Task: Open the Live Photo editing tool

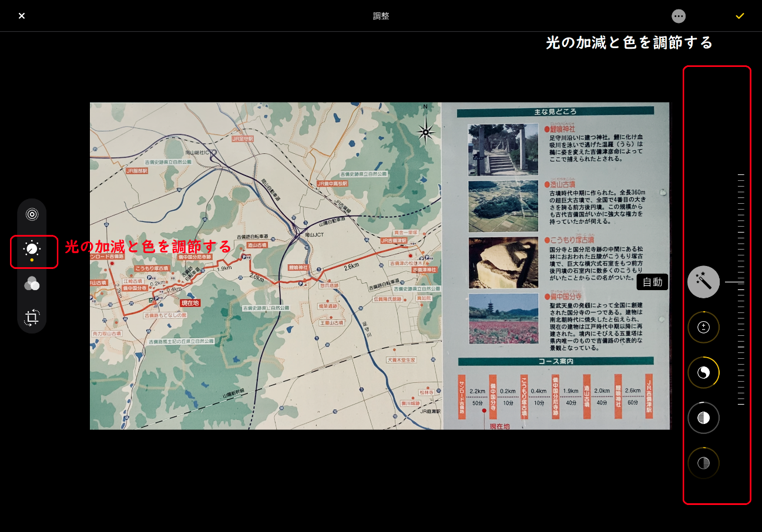Action: pyautogui.click(x=32, y=215)
